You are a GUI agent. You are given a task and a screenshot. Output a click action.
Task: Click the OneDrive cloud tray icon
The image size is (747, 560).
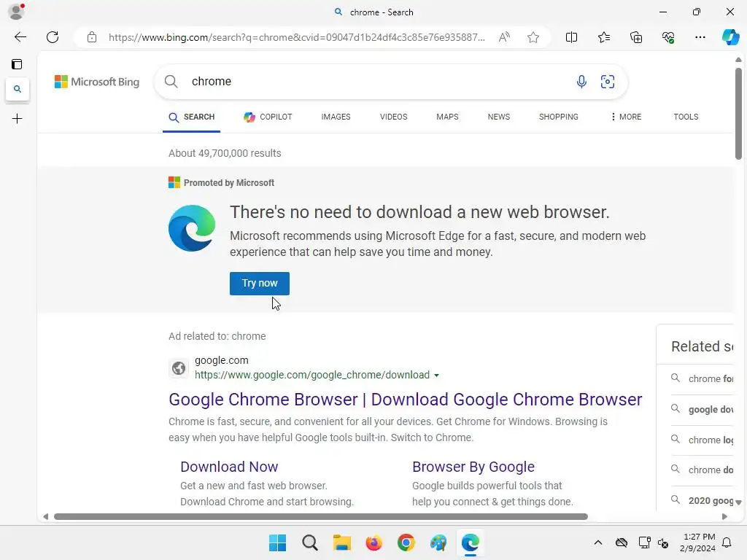pyautogui.click(x=622, y=542)
